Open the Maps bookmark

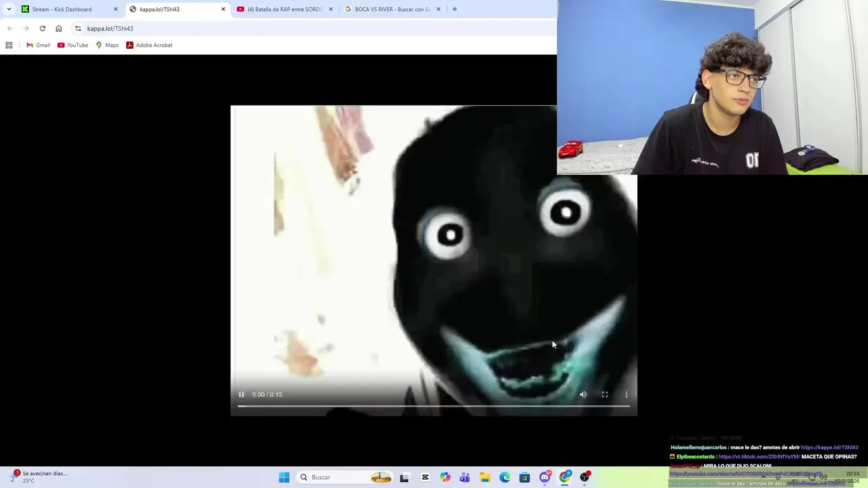(x=107, y=45)
